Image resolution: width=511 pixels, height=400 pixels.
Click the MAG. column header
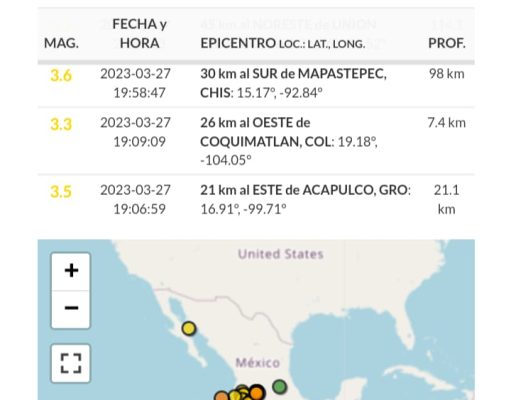tap(61, 43)
